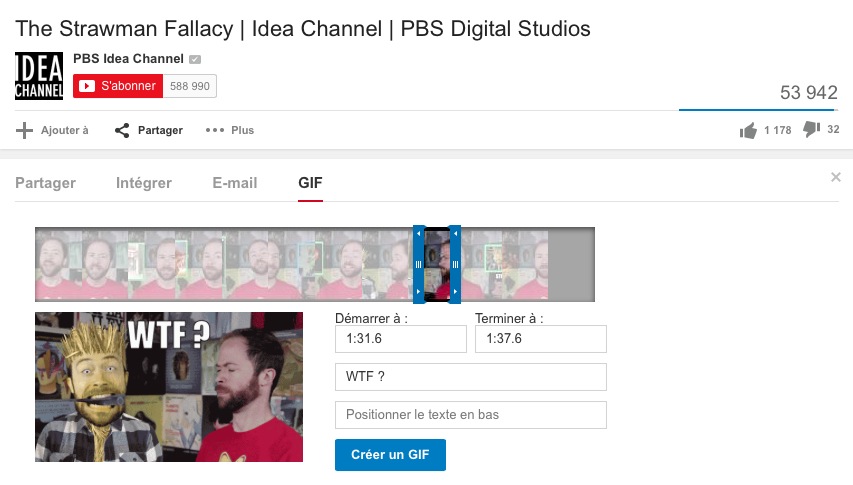Click the IDEA CHANNEL logo avatar
Screen dimensions: 853x485
pos(39,76)
